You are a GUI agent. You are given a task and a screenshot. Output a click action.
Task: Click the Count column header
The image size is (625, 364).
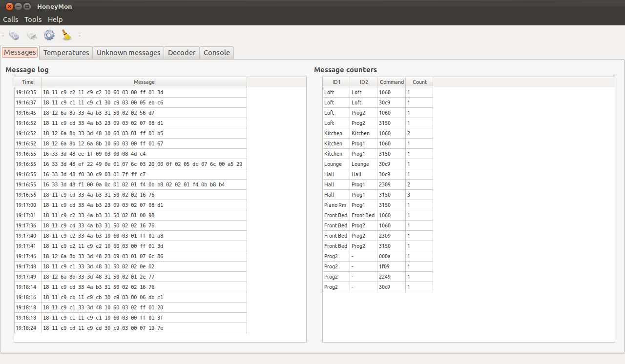point(419,82)
